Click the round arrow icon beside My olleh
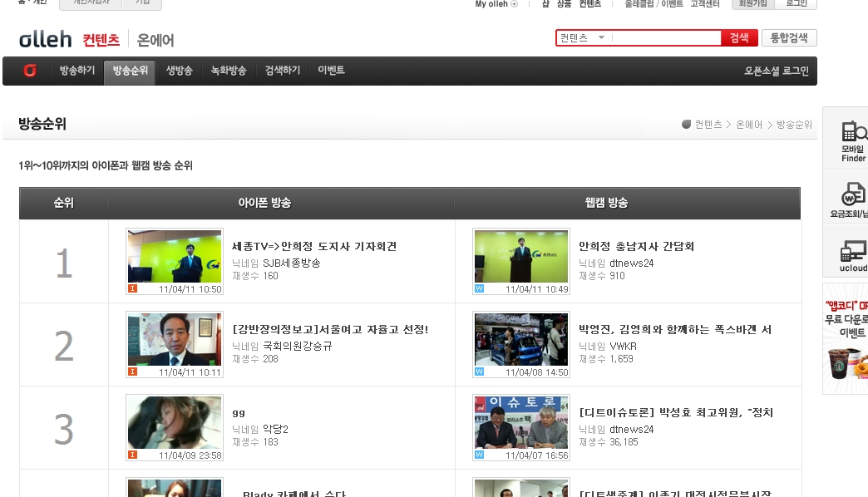The width and height of the screenshot is (868, 497). (514, 4)
